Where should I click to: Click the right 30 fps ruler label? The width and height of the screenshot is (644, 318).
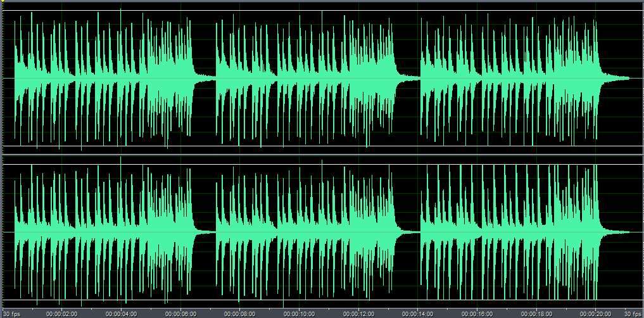632,314
